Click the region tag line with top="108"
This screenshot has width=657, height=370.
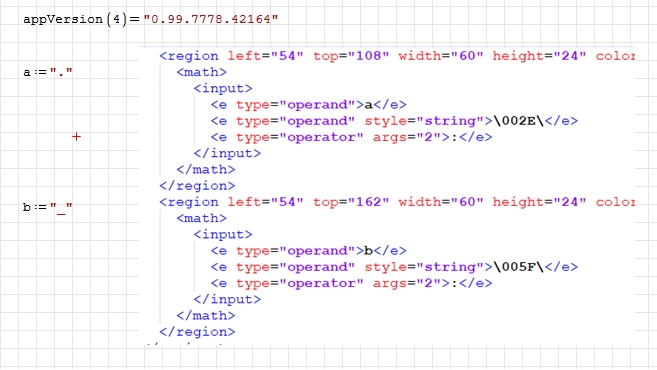(x=397, y=56)
